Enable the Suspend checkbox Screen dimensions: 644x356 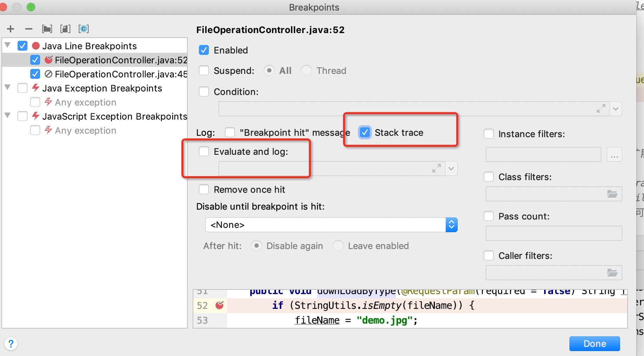(x=204, y=70)
